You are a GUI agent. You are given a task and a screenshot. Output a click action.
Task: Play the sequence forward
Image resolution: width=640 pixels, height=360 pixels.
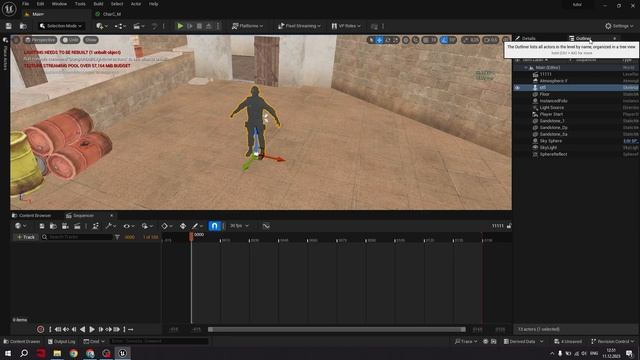92,329
